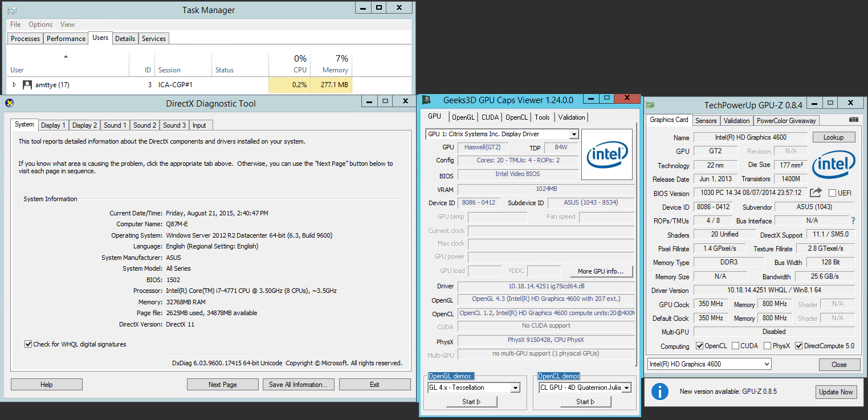Image resolution: width=868 pixels, height=420 pixels.
Task: Open the Options menu in Task Manager
Action: [x=40, y=25]
